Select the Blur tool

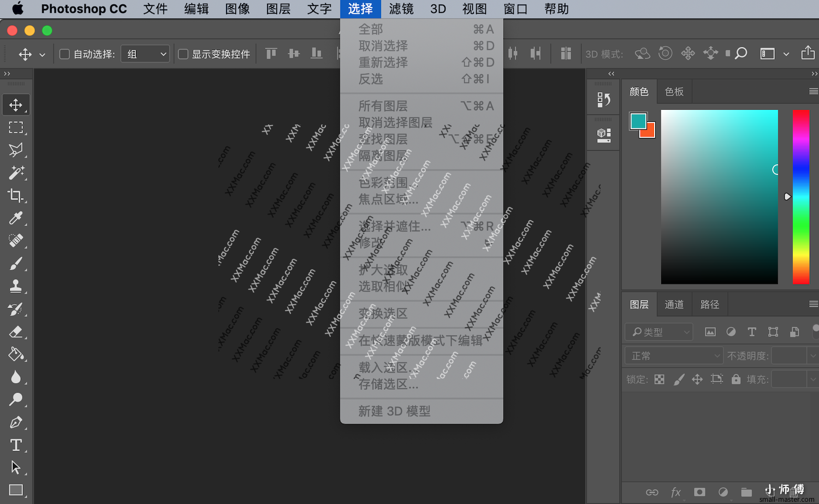click(16, 377)
